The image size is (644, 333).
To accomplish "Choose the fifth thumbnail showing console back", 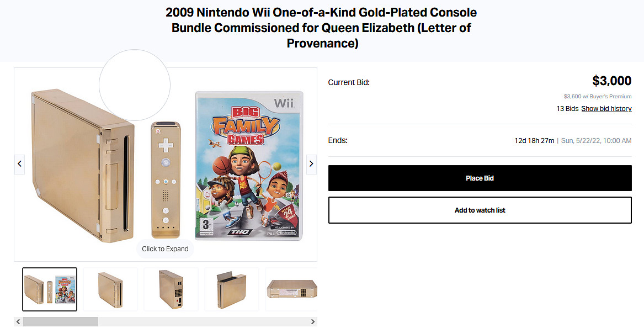I will 291,289.
